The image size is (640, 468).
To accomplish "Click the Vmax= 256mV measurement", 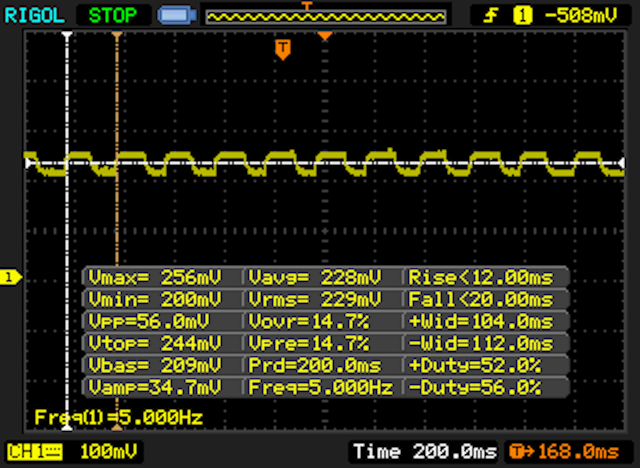I will click(155, 278).
